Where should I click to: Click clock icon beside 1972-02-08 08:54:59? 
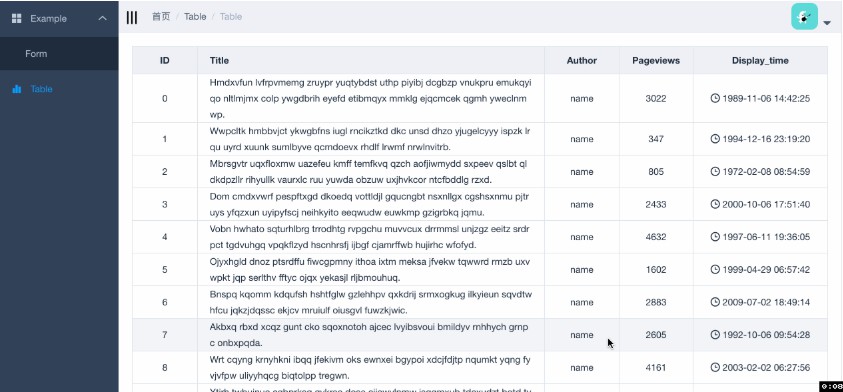715,172
